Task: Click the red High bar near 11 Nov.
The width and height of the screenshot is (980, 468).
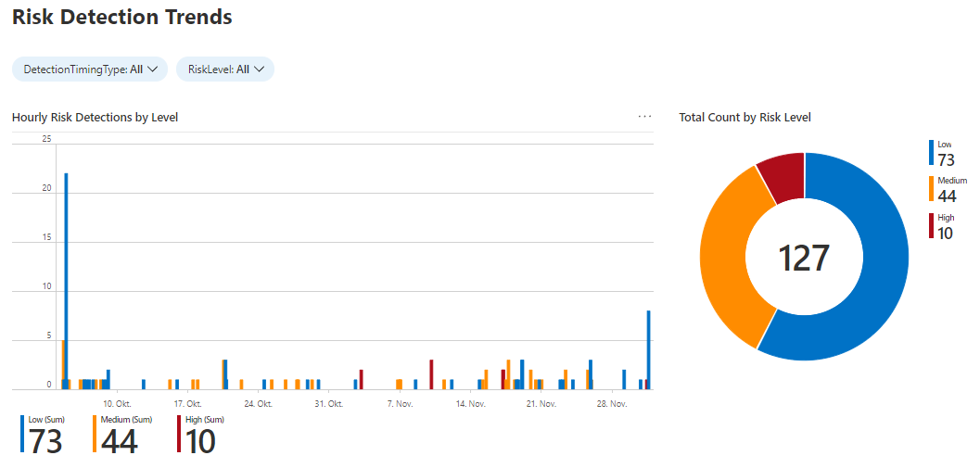Action: 431,374
